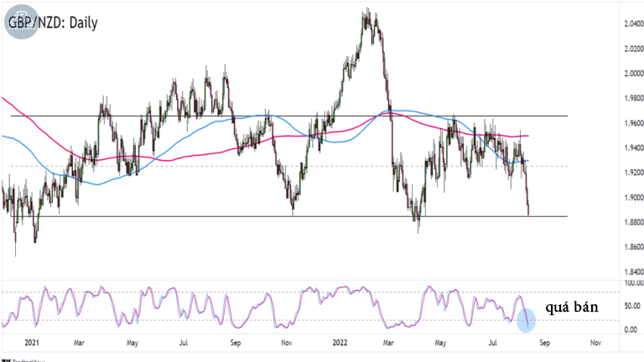The height and width of the screenshot is (362, 644).
Task: Select the 2022 time axis label
Action: (340, 343)
